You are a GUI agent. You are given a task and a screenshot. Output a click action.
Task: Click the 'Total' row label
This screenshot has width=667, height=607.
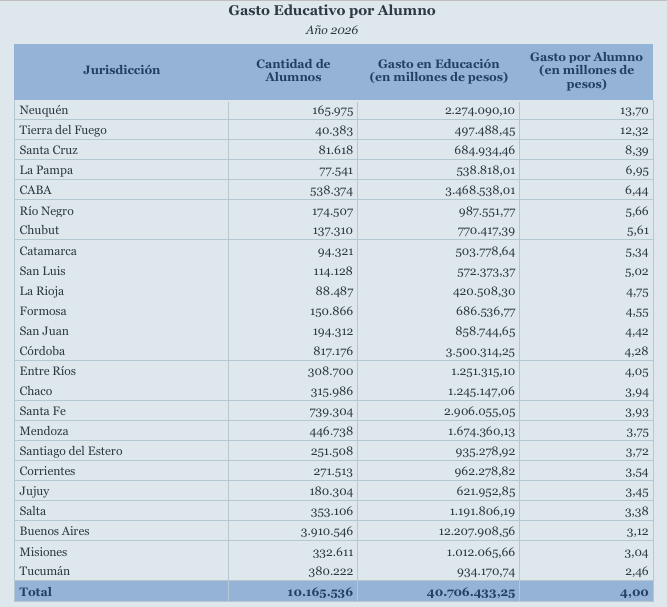coord(36,592)
